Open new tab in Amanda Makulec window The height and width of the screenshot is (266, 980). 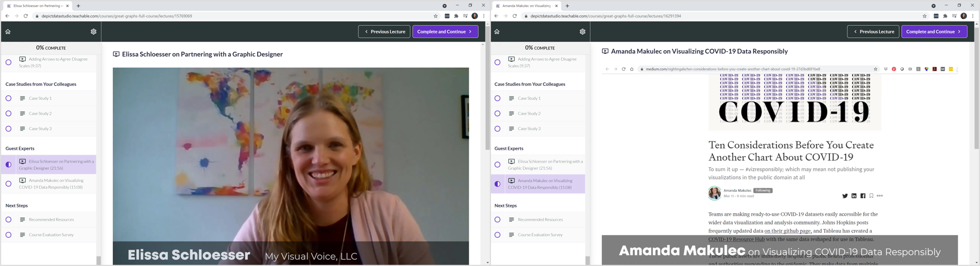(567, 6)
